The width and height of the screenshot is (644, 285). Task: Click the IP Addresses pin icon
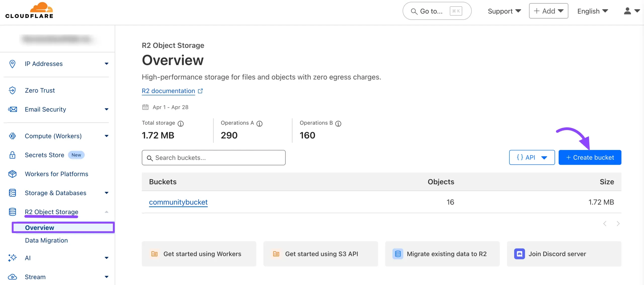(x=12, y=64)
